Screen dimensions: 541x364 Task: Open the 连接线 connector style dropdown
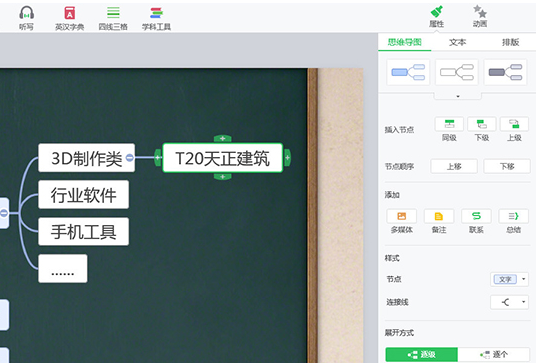(x=509, y=302)
